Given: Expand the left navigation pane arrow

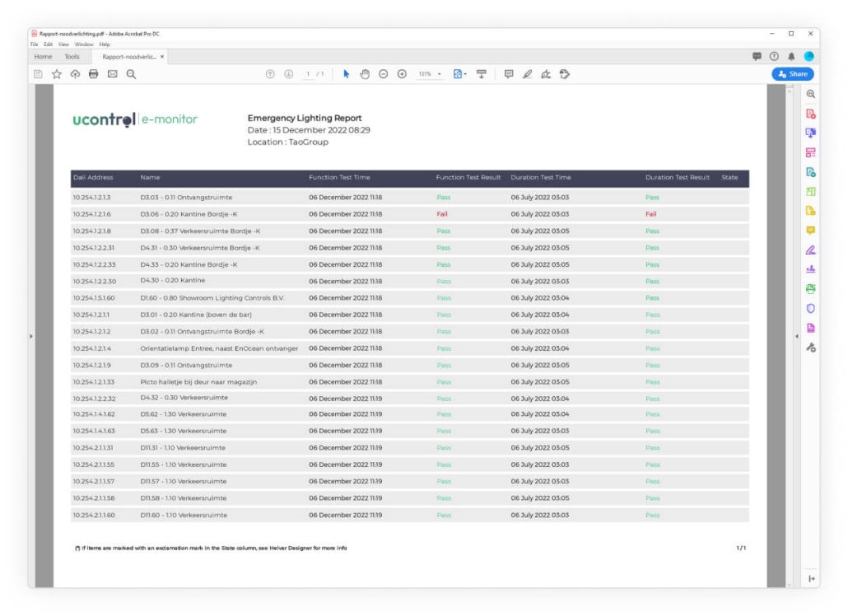Looking at the screenshot, I should pyautogui.click(x=30, y=336).
